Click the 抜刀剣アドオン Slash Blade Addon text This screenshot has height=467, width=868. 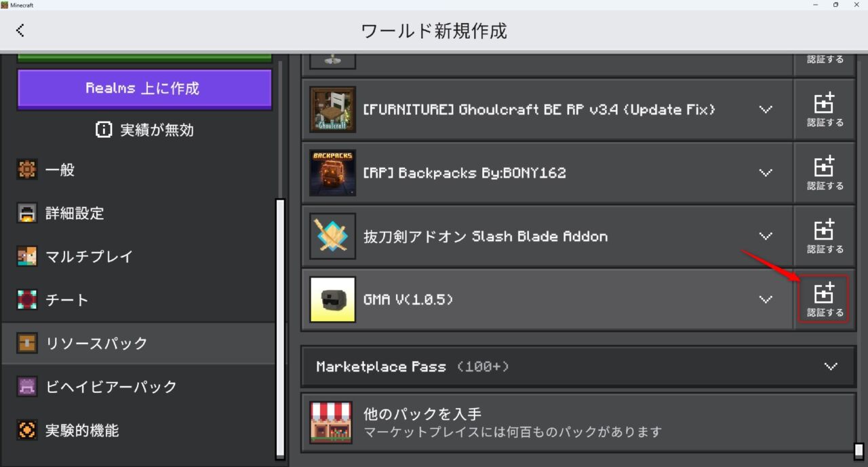click(x=486, y=236)
